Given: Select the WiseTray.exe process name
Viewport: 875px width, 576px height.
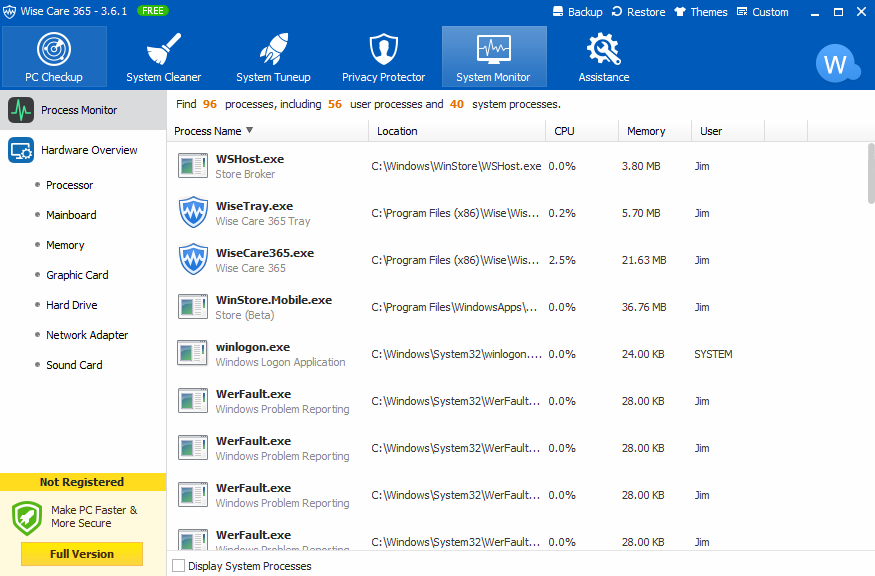Looking at the screenshot, I should coord(254,206).
